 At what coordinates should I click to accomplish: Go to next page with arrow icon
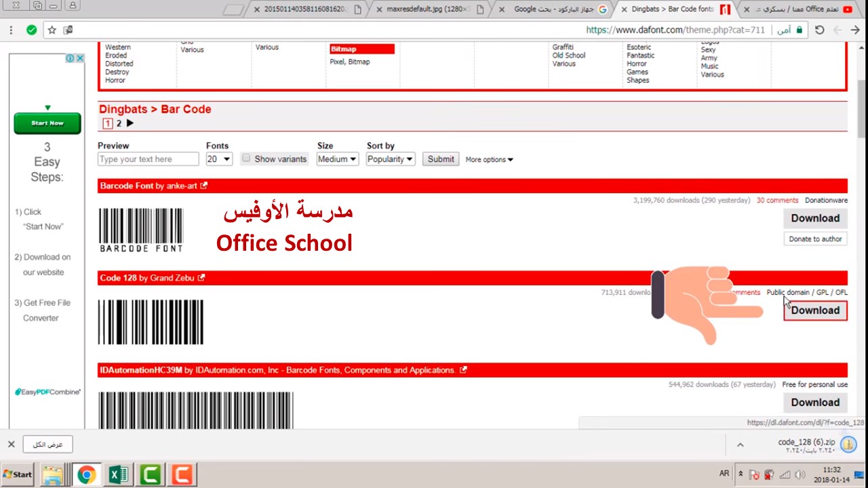130,123
